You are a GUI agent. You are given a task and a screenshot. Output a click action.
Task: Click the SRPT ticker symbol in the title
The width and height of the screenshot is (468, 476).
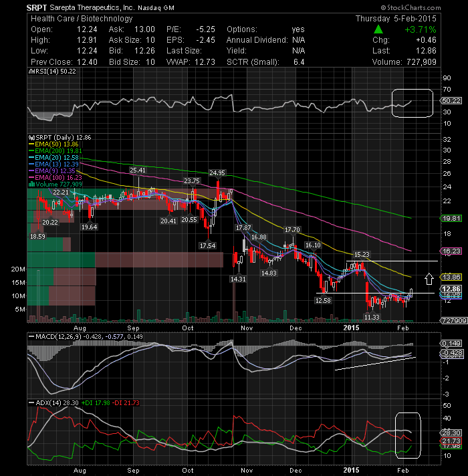coord(37,7)
